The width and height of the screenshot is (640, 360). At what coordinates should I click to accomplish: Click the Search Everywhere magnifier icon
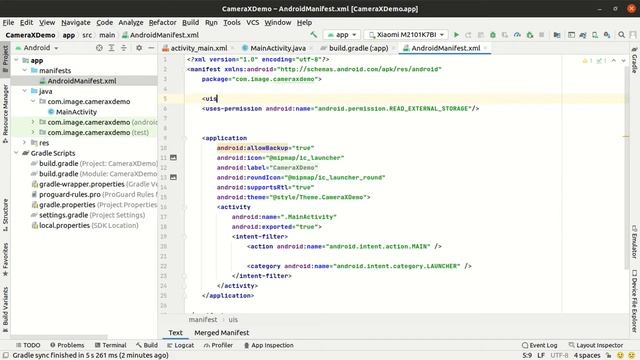tap(621, 35)
